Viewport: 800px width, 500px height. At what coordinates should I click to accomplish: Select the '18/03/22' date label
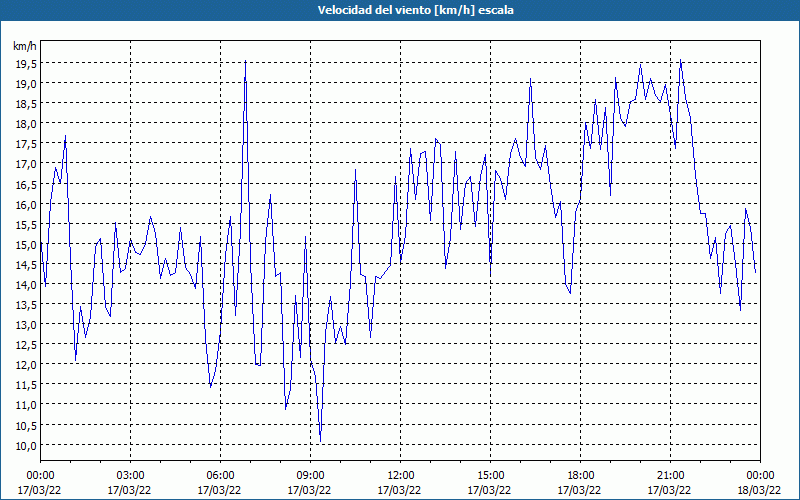point(759,490)
